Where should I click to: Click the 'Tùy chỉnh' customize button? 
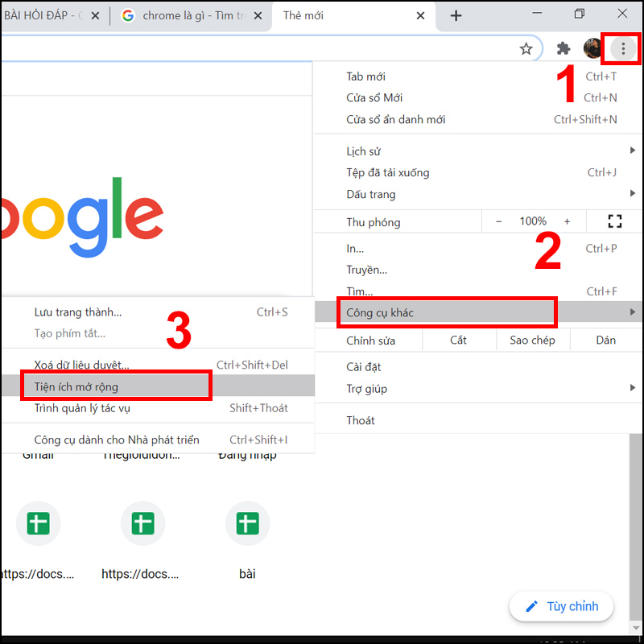(x=561, y=606)
